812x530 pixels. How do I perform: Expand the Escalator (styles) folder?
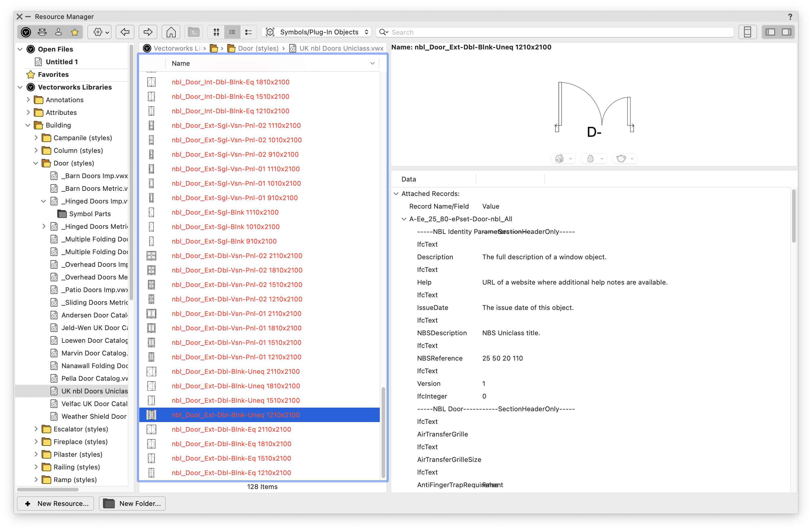36,429
